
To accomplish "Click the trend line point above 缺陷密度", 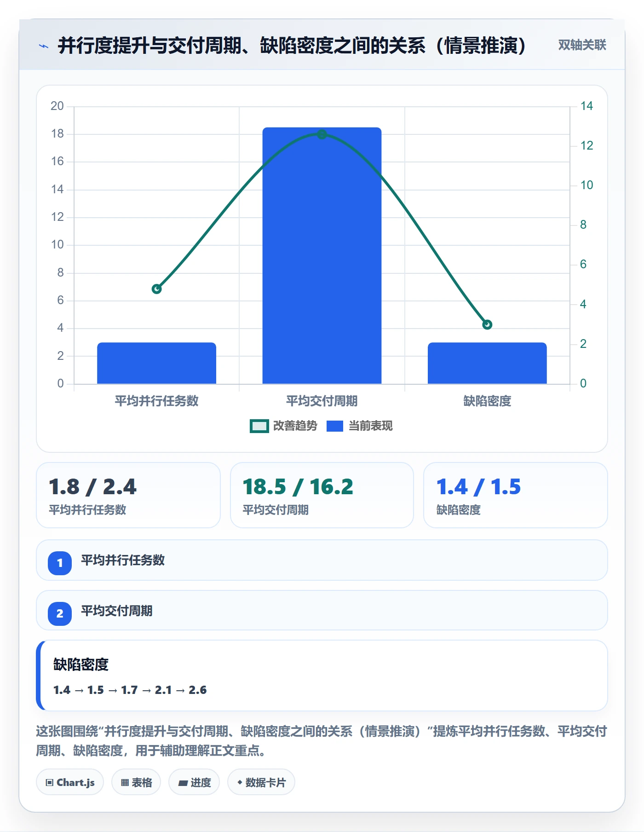I will coord(487,325).
